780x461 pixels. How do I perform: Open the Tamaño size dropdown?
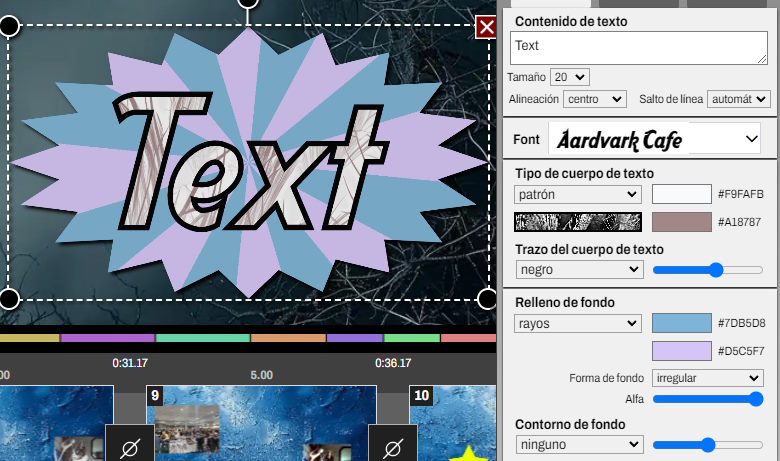(571, 77)
